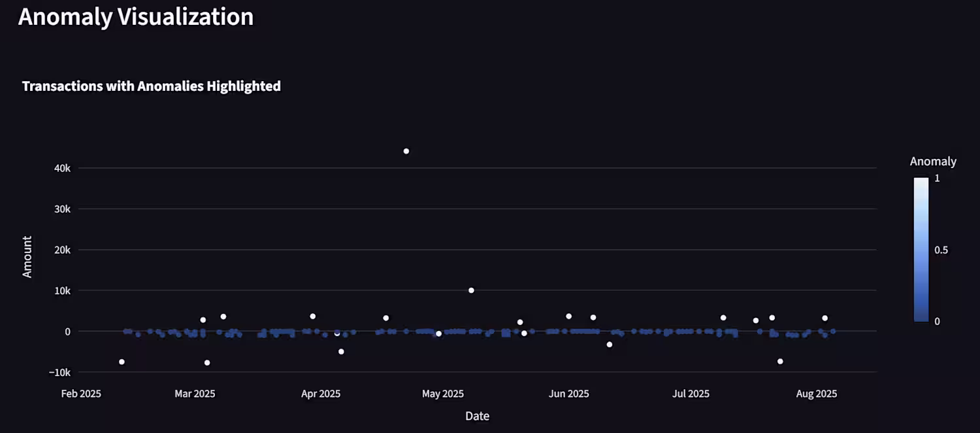Click the white anomaly point in August
The image size is (980, 433).
[825, 319]
